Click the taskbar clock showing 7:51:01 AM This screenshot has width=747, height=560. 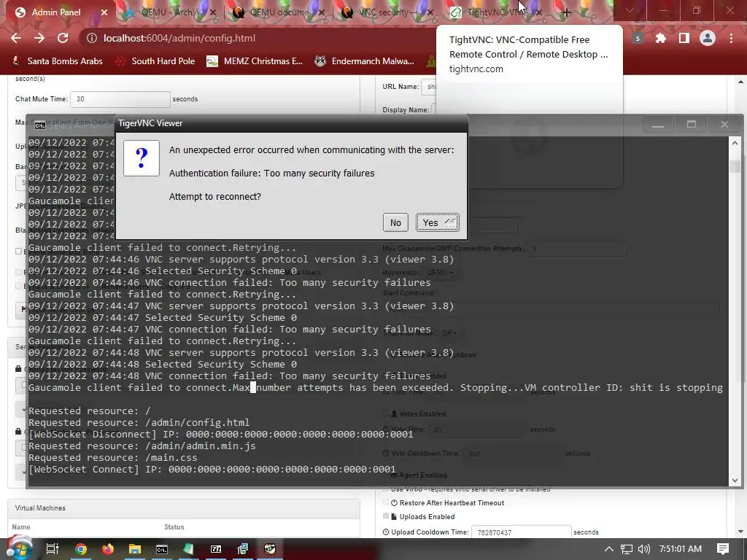[x=681, y=549]
